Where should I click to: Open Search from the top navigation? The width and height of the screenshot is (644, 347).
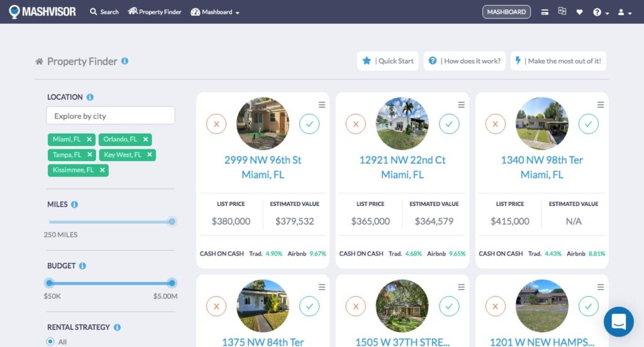click(104, 12)
